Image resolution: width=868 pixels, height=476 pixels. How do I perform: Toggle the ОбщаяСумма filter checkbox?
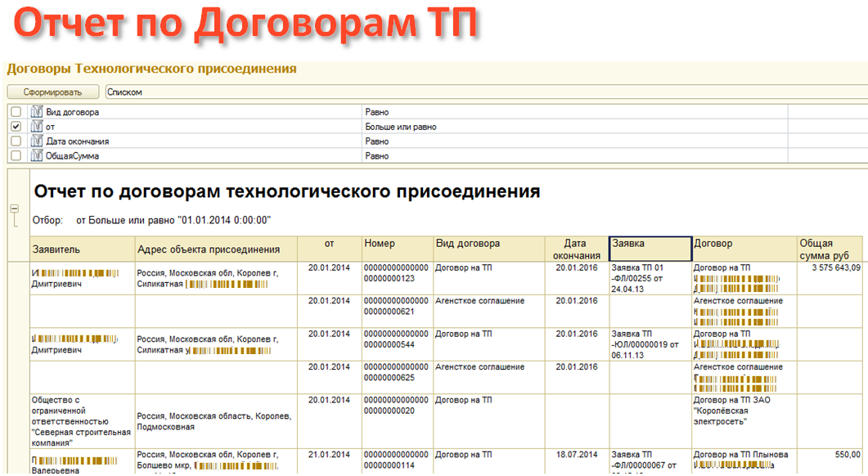tap(16, 155)
